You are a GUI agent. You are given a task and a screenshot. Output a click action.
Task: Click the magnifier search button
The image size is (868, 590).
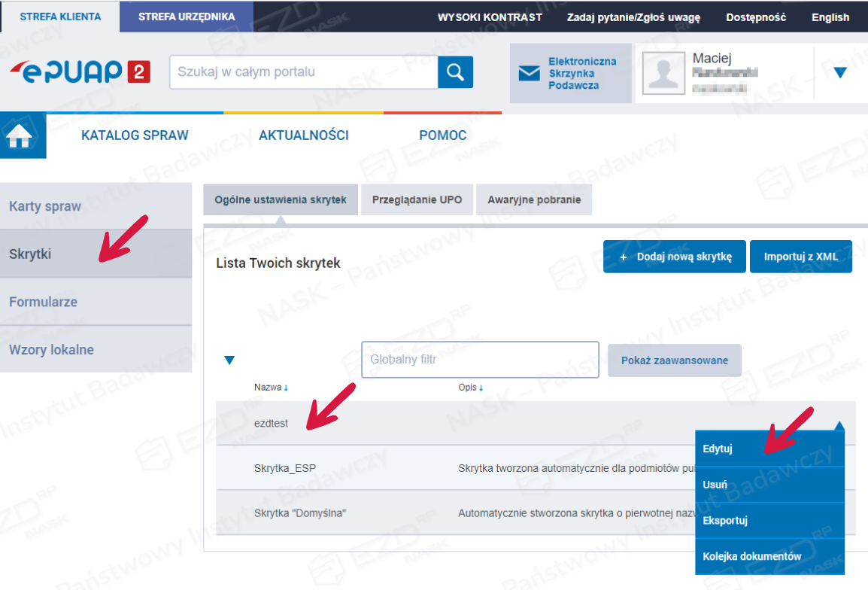[x=455, y=72]
